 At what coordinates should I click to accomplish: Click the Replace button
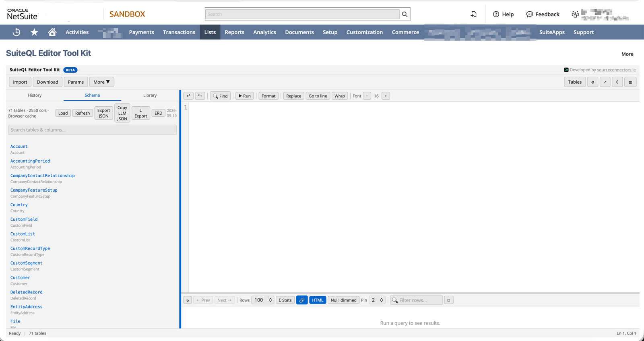coord(294,96)
